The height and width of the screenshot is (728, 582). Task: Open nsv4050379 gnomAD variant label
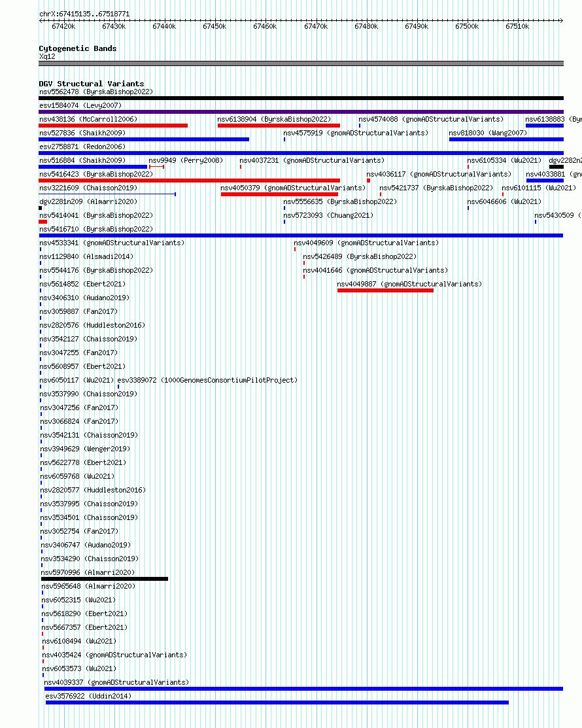coord(294,188)
